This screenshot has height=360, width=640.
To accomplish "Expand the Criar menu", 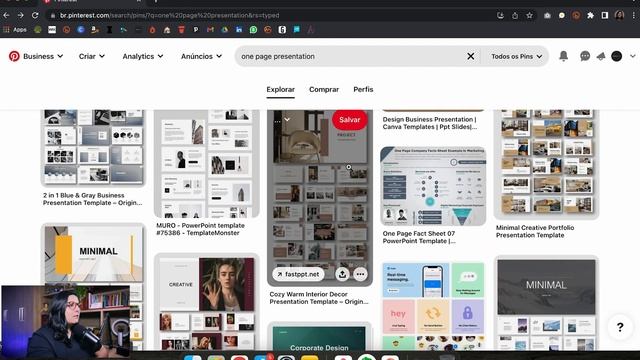I will 91,56.
